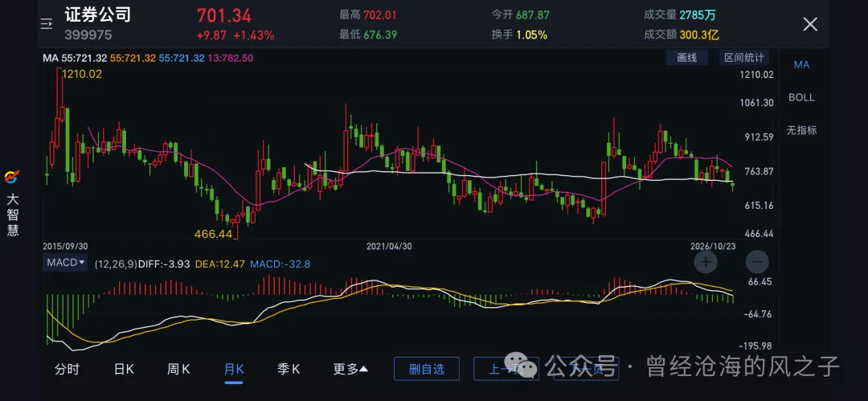
Task: Click the 画线 drawing button
Action: (687, 58)
